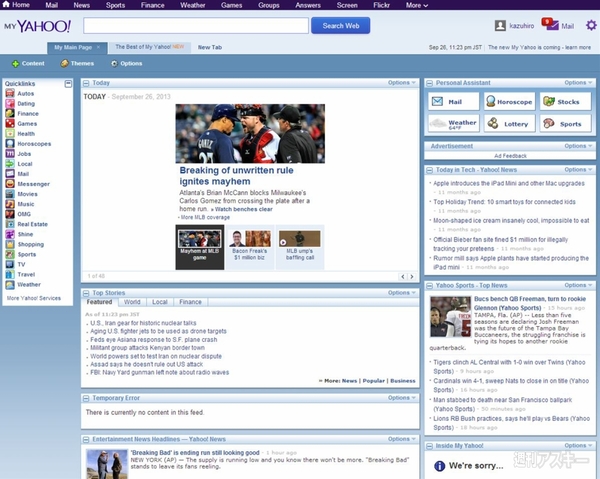The height and width of the screenshot is (479, 600).
Task: Open the Autos quicklink icon
Action: [x=10, y=93]
